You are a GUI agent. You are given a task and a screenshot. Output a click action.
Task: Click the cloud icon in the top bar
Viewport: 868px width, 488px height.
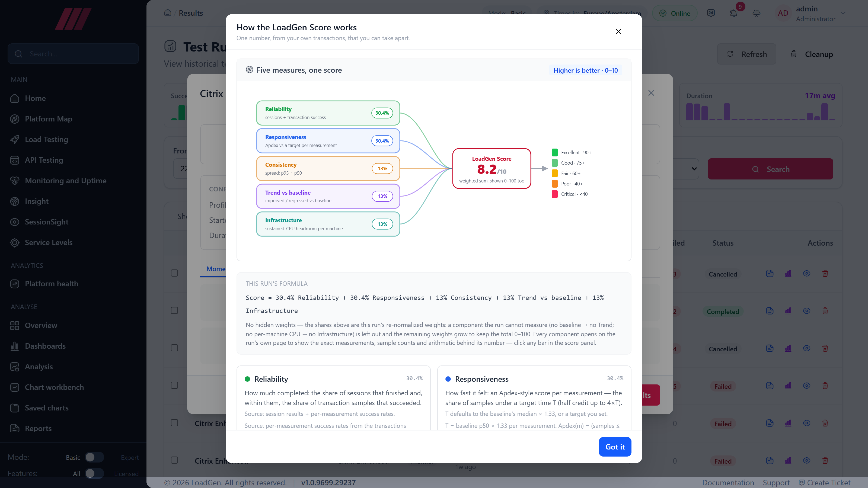(x=757, y=13)
